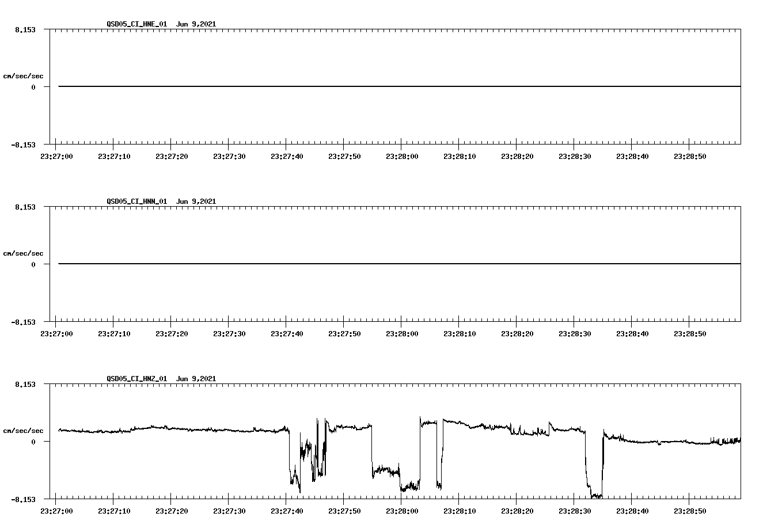Click the zero label on the HNE y-axis

[x=33, y=88]
